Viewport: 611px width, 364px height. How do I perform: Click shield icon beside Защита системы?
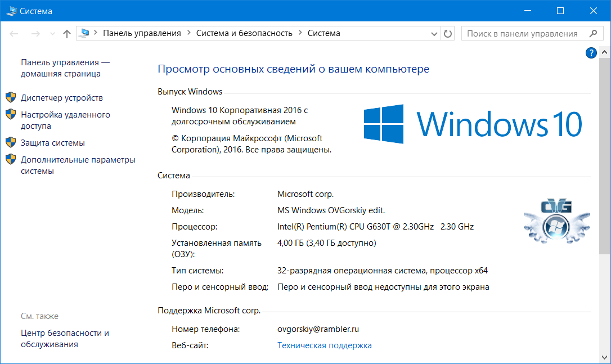[x=11, y=142]
